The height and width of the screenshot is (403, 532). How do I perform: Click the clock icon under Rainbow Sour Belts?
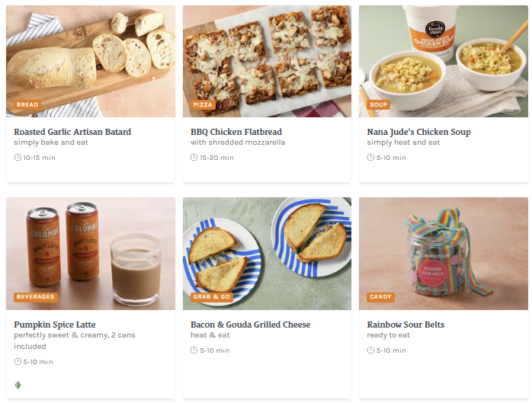[371, 350]
